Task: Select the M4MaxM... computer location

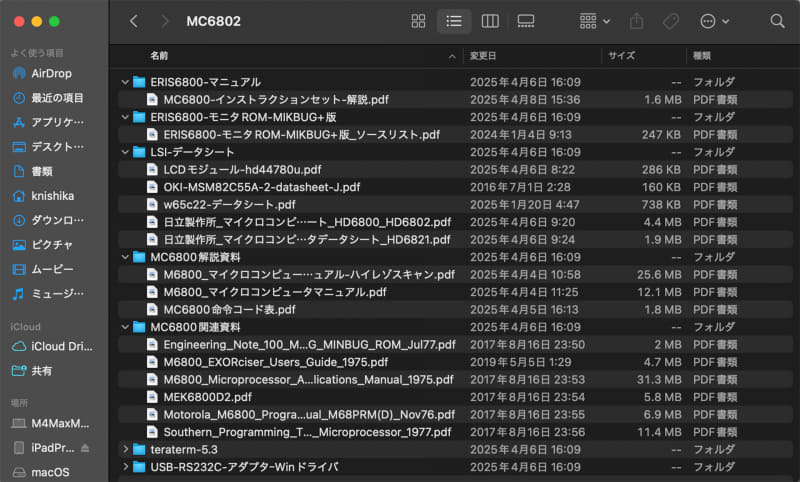Action: pyautogui.click(x=51, y=423)
